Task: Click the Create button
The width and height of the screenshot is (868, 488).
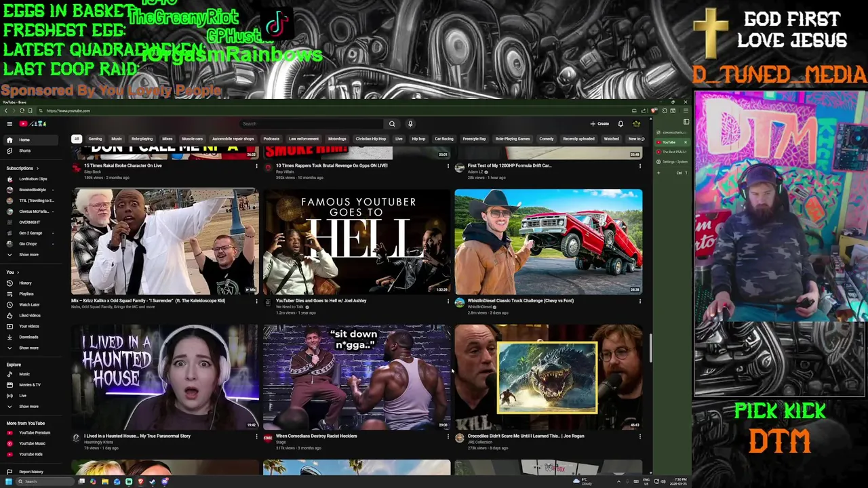Action: point(599,124)
